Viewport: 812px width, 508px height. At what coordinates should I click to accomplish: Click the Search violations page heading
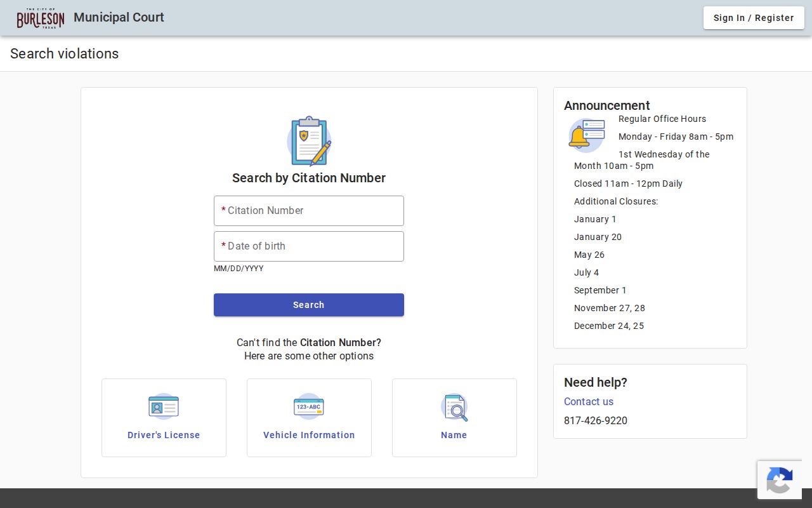[x=64, y=53]
